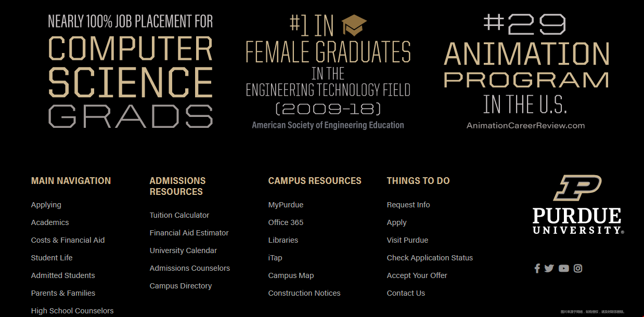Visit the Student Life page
Viewport: 644px width, 317px height.
coord(52,258)
